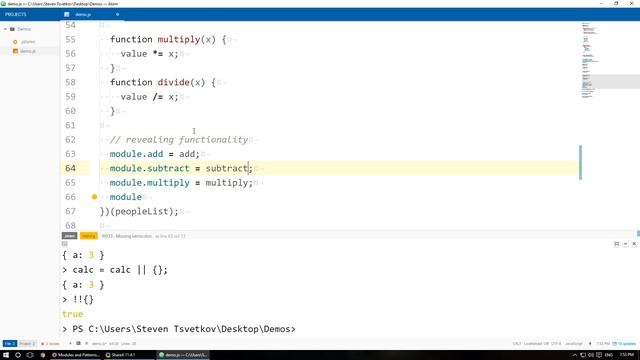Viewport: 640px width, 360px height.
Task: Open the .jshintrc file in tree
Action: tap(28, 42)
